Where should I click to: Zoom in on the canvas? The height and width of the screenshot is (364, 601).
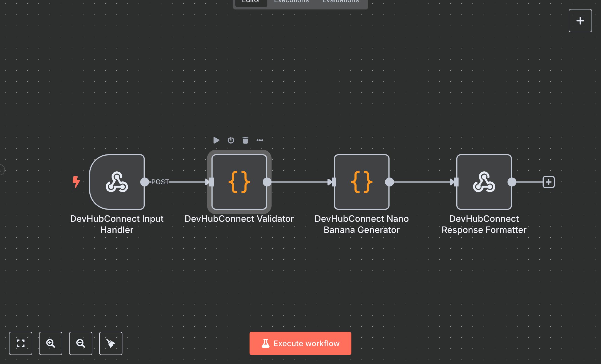pyautogui.click(x=51, y=343)
